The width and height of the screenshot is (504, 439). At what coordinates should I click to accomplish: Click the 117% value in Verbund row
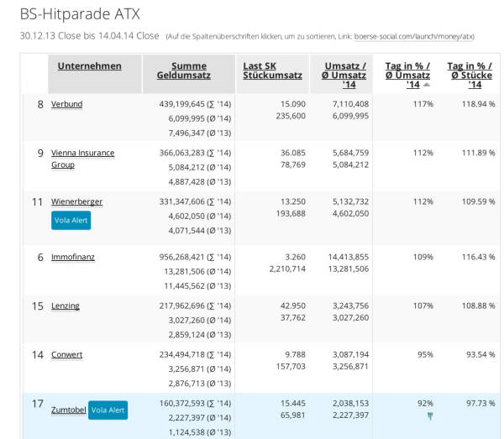[x=423, y=104]
